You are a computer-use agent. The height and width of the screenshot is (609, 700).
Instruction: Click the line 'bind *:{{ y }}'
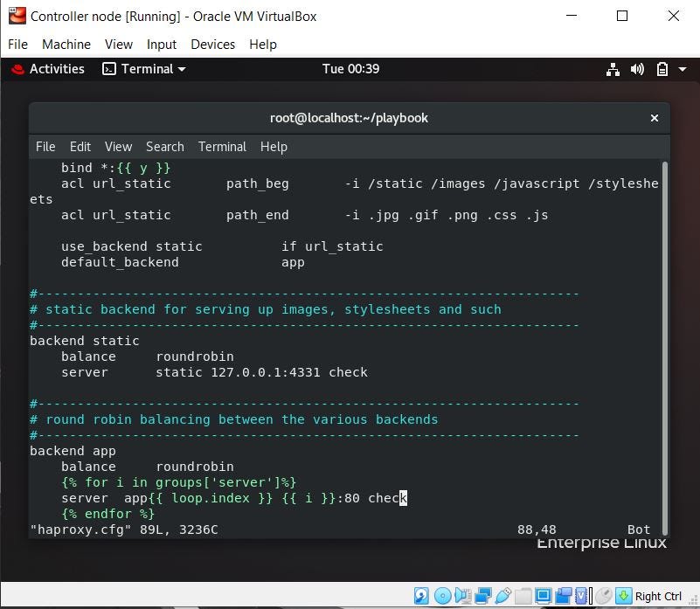tap(116, 168)
